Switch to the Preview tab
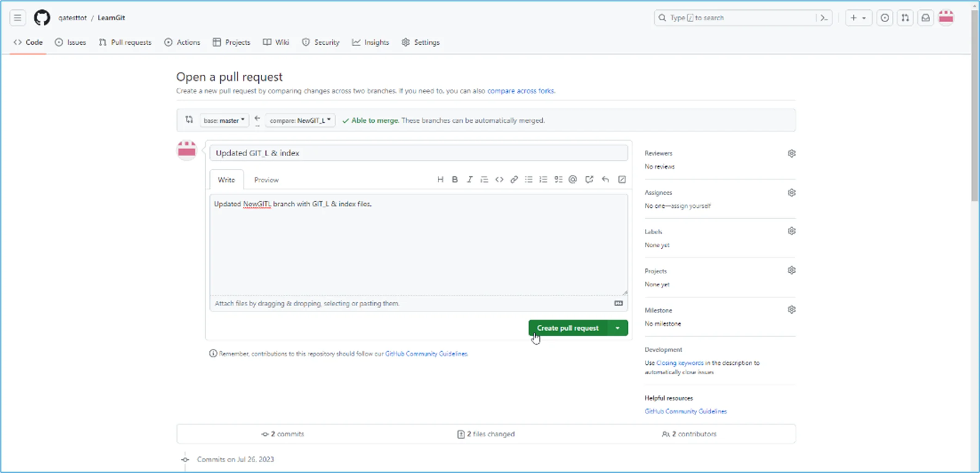980x473 pixels. 266,180
